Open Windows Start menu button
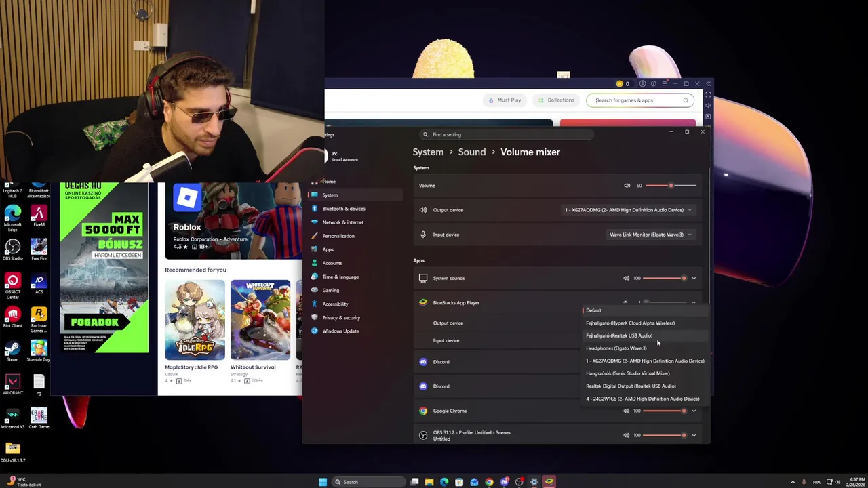This screenshot has width=868, height=488. coord(323,482)
